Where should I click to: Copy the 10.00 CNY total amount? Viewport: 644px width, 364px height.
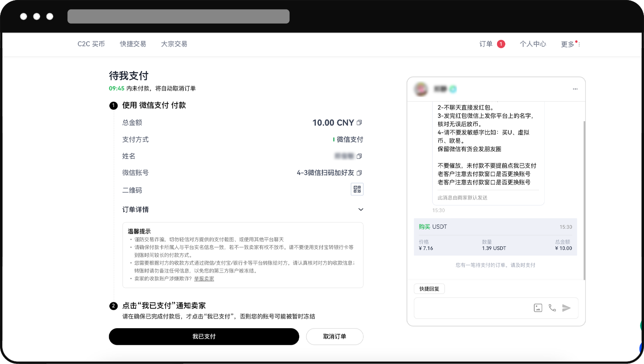click(359, 122)
